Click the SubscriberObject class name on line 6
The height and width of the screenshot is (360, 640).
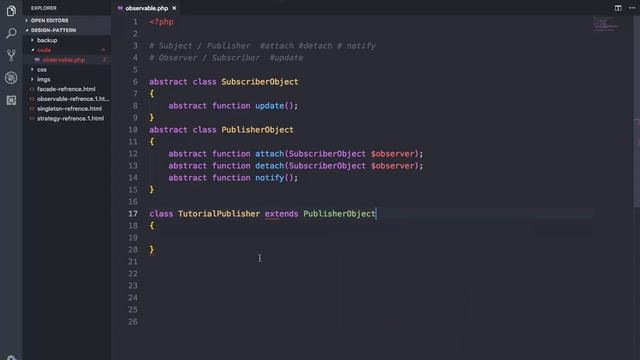coord(260,82)
